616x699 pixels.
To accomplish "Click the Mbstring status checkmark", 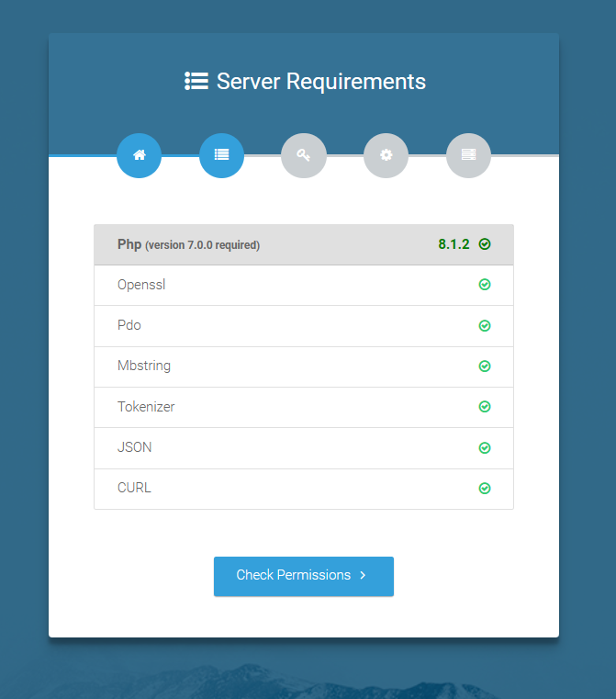I will [x=485, y=366].
